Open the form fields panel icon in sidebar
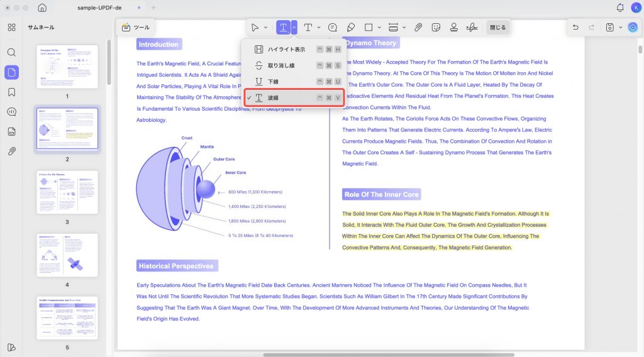This screenshot has width=644, height=357. (11, 131)
